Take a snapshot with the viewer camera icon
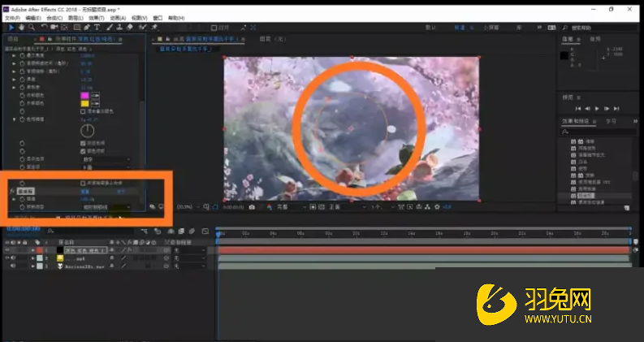Viewport: 644px width, 342px height. click(x=252, y=207)
